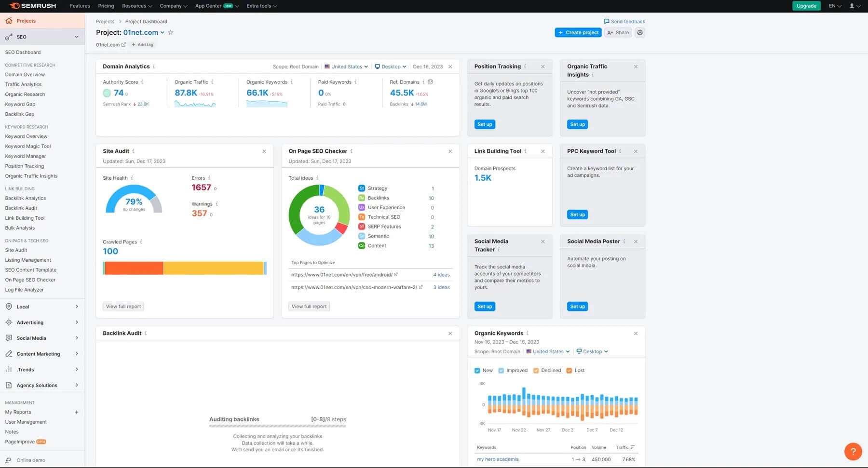Toggle the New keywords checkbox
868x468 pixels.
(477, 371)
